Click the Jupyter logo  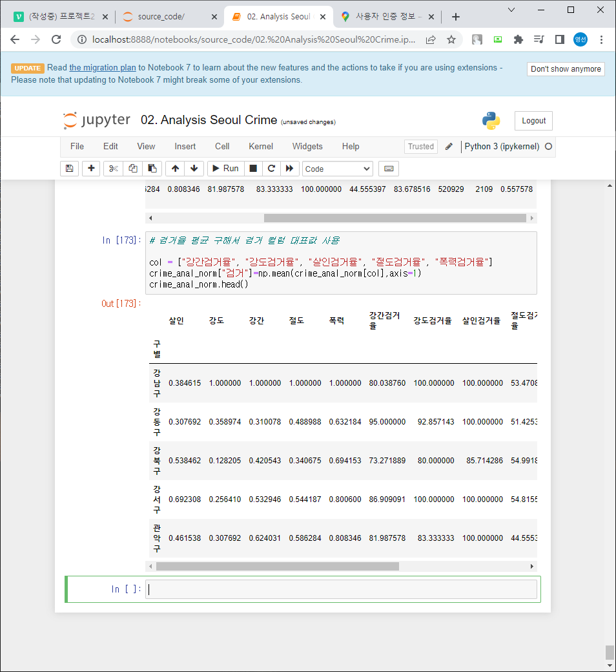coord(97,120)
